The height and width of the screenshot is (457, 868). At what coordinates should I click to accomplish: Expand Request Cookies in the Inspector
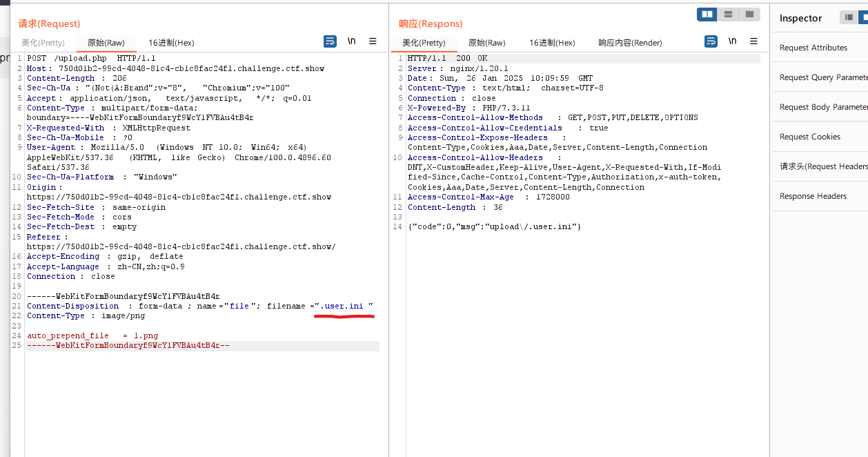(x=820, y=137)
